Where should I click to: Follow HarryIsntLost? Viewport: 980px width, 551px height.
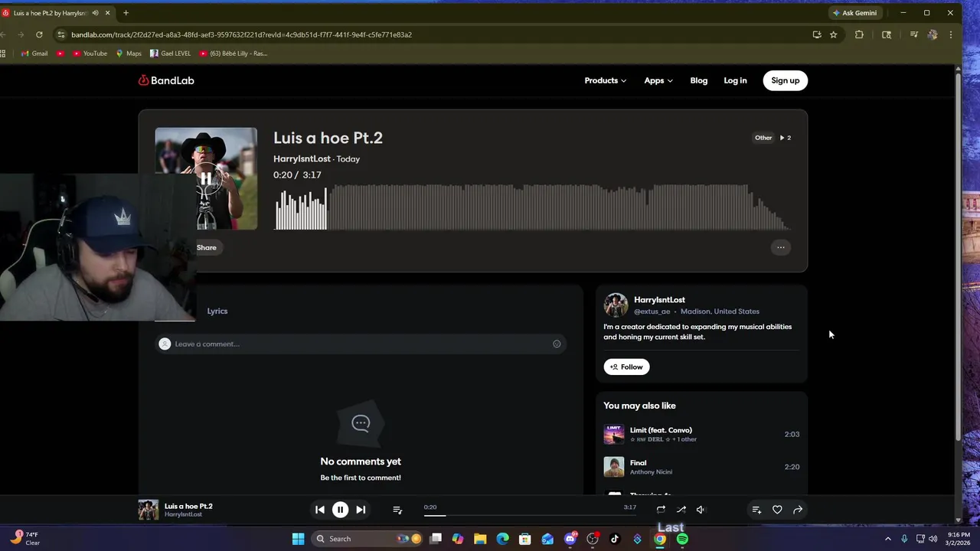pos(626,367)
